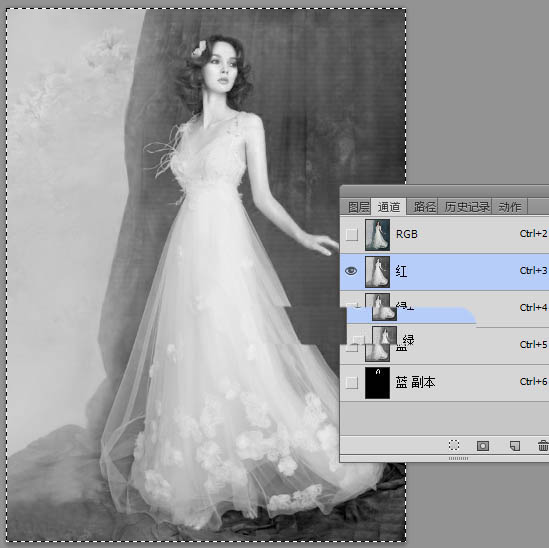Create a new channel with page icon
The image size is (549, 548).
(515, 446)
